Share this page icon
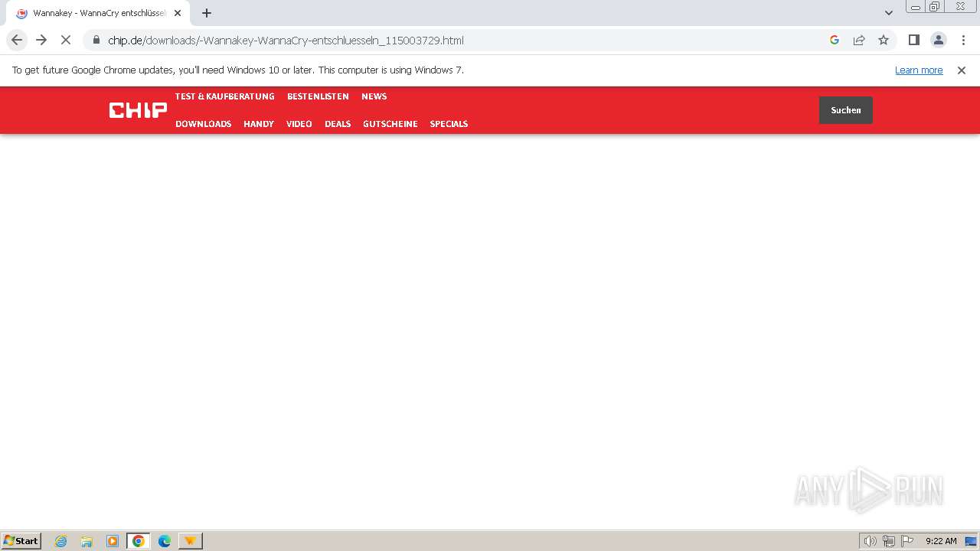 coord(859,40)
